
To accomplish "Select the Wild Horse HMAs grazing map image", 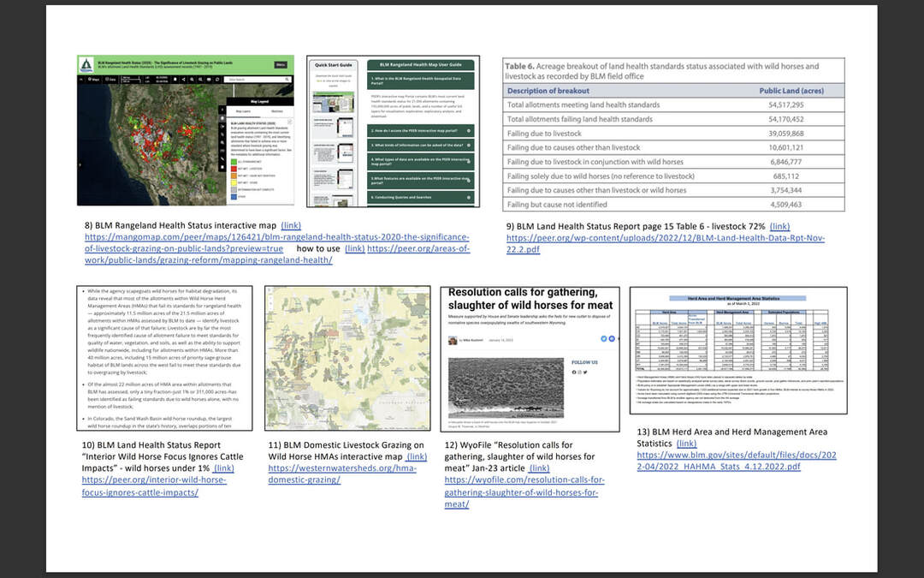I will tap(346, 358).
